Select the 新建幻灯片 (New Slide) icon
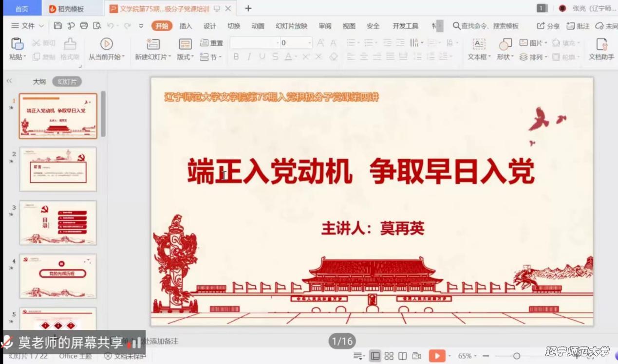This screenshot has height=364, width=618. pos(152,44)
